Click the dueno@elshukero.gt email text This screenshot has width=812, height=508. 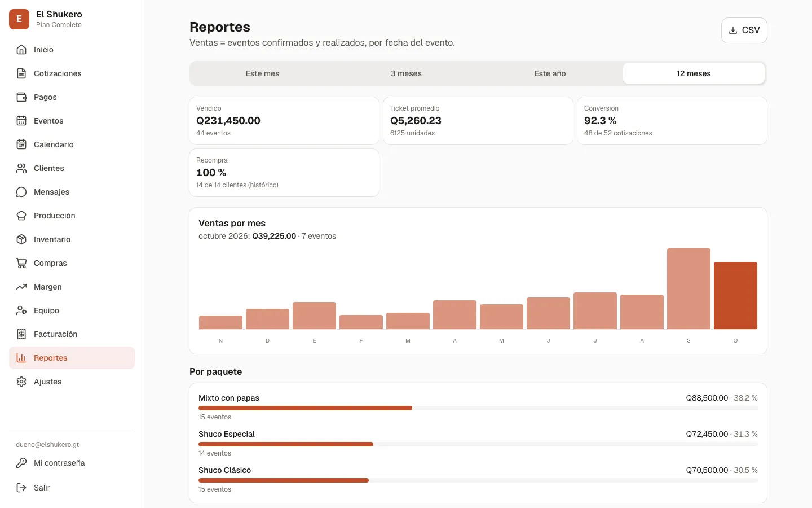(47, 445)
